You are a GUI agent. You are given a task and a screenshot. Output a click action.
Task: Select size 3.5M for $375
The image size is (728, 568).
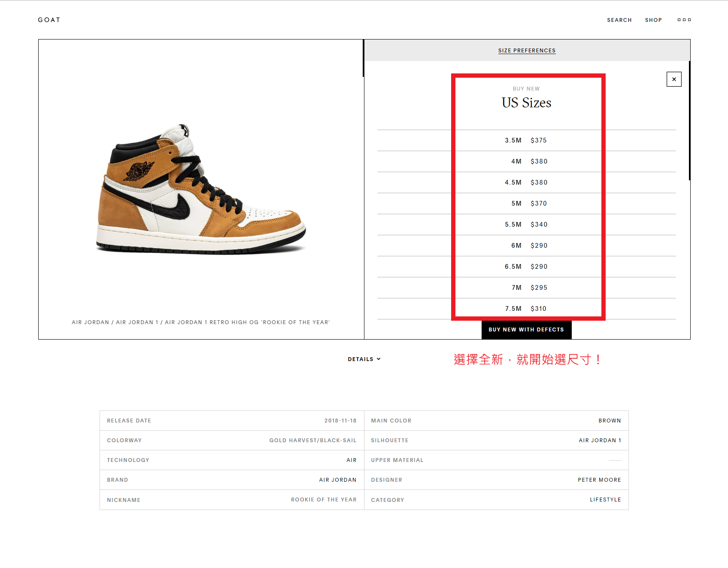pos(526,140)
